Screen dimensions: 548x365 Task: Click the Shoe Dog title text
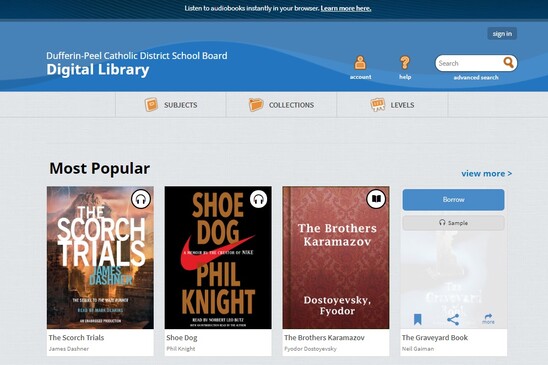[x=182, y=338]
